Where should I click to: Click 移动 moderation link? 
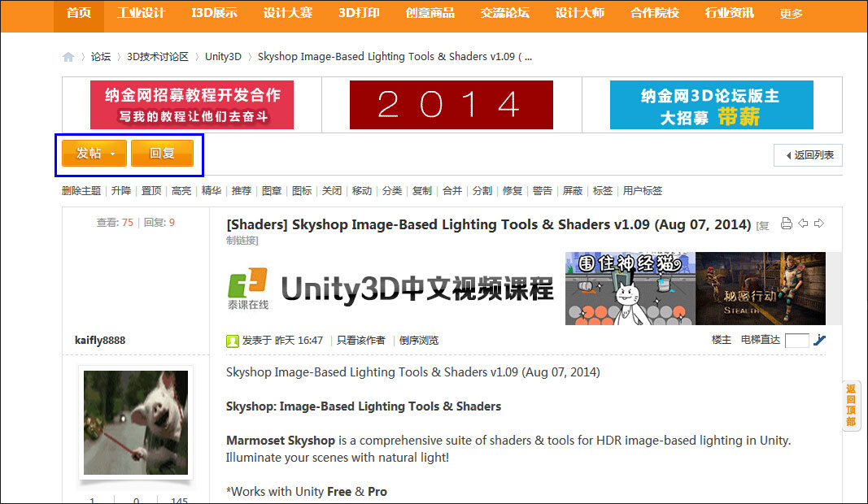click(362, 191)
